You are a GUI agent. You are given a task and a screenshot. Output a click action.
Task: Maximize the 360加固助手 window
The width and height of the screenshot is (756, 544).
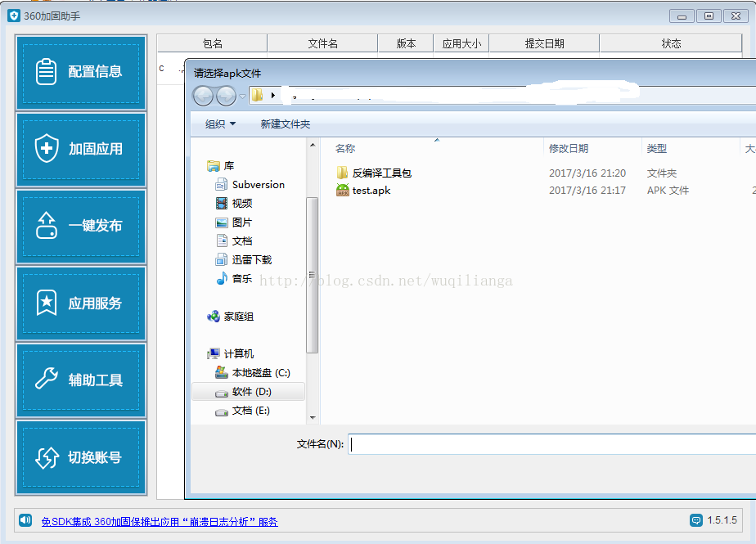(709, 16)
